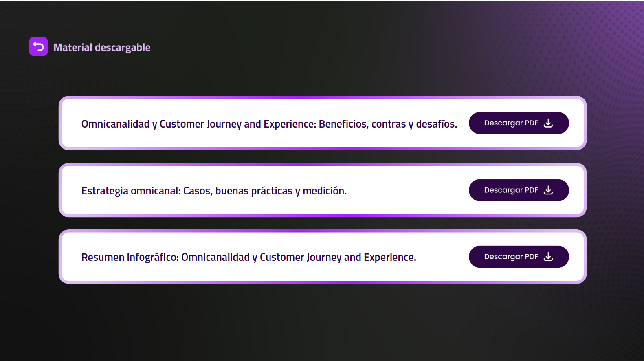The image size is (644, 361).
Task: Select the title "Estrategia omnicanal: Casos, buenas prácticas"
Action: pos(214,191)
